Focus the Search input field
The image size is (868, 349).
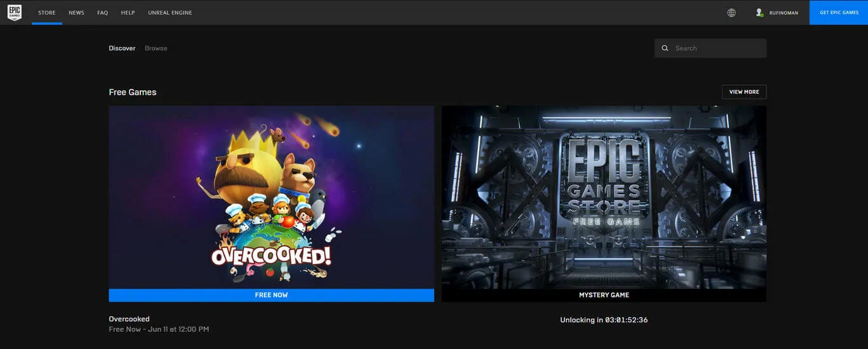coord(710,48)
